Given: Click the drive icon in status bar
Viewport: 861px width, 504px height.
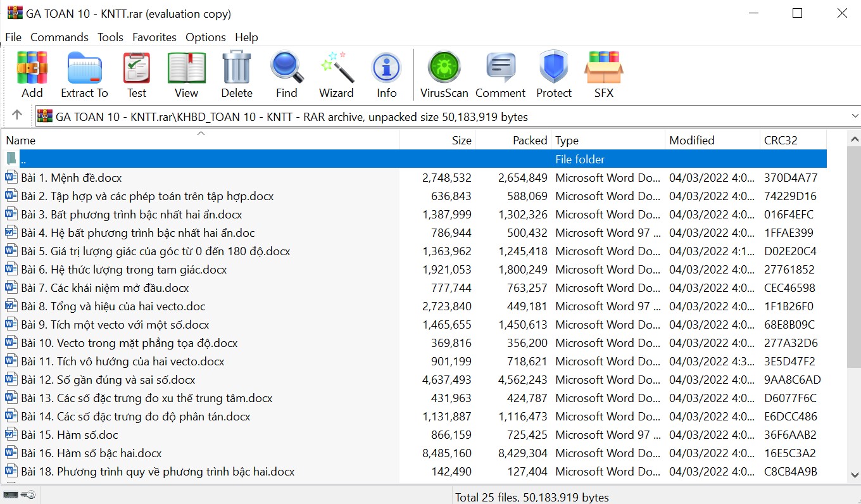Looking at the screenshot, I should 10,495.
